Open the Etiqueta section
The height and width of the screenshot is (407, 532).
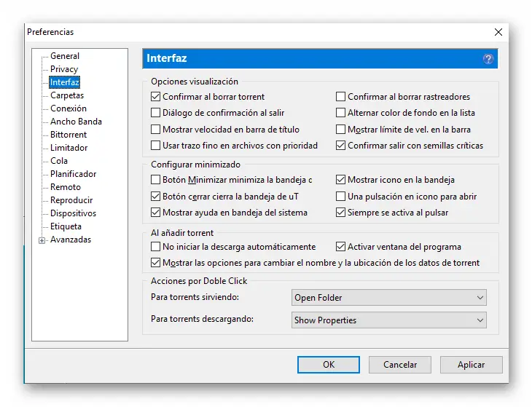(x=66, y=226)
